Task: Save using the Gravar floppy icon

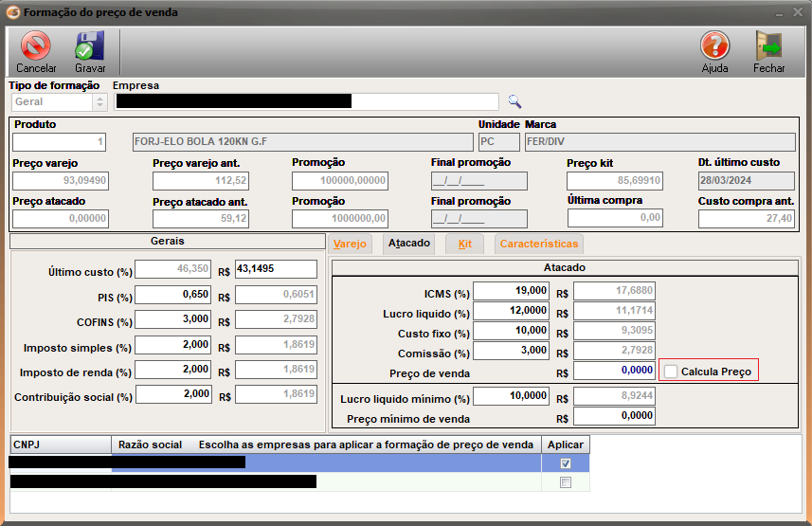Action: pyautogui.click(x=90, y=51)
